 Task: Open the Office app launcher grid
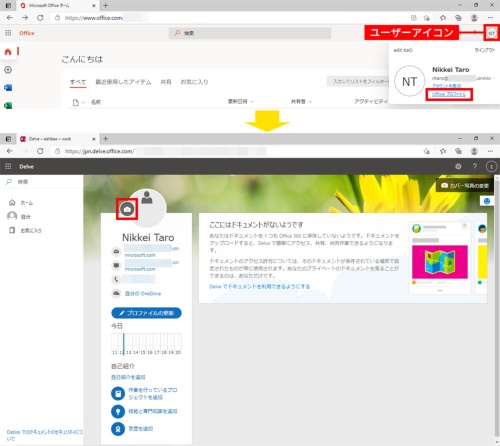coord(8,33)
